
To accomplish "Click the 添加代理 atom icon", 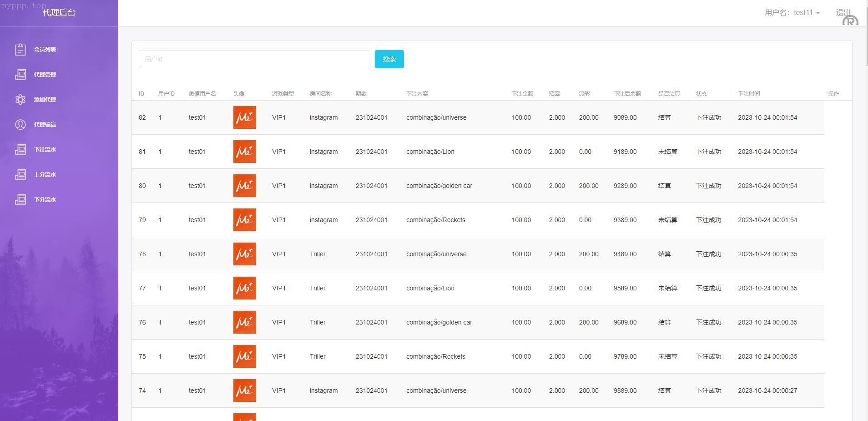I will point(20,99).
